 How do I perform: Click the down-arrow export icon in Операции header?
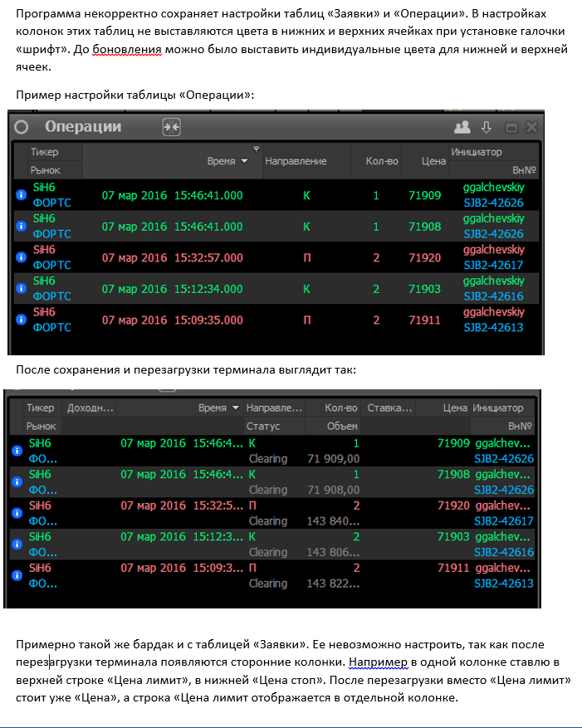click(487, 128)
